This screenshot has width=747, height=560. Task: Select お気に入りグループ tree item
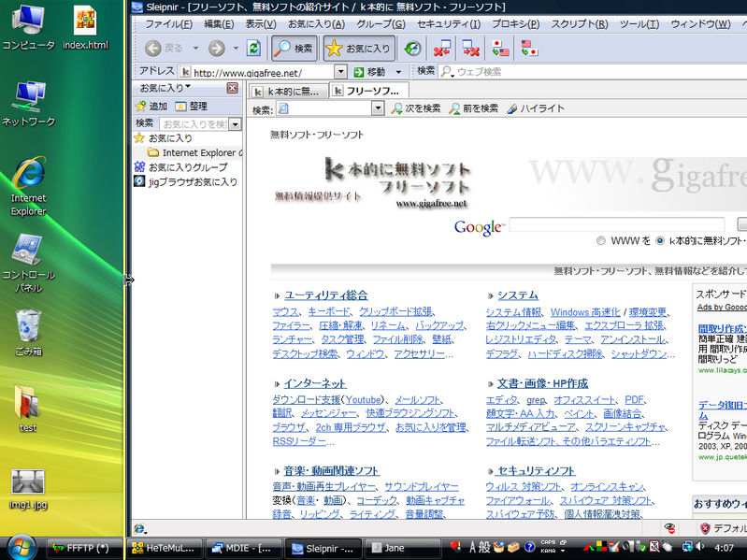click(x=181, y=167)
